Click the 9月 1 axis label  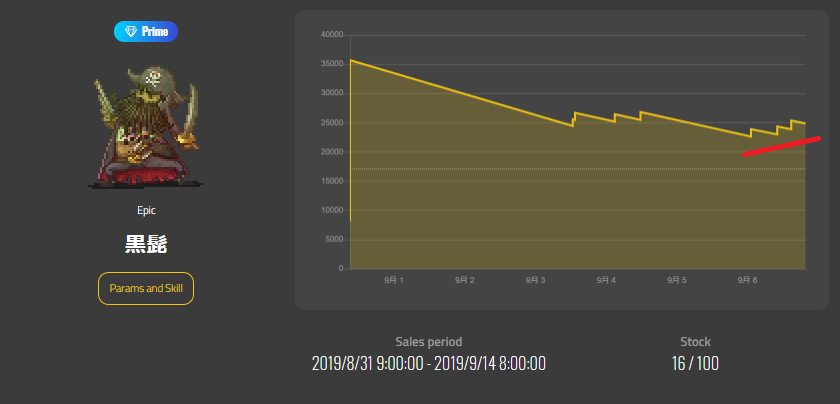click(x=394, y=280)
